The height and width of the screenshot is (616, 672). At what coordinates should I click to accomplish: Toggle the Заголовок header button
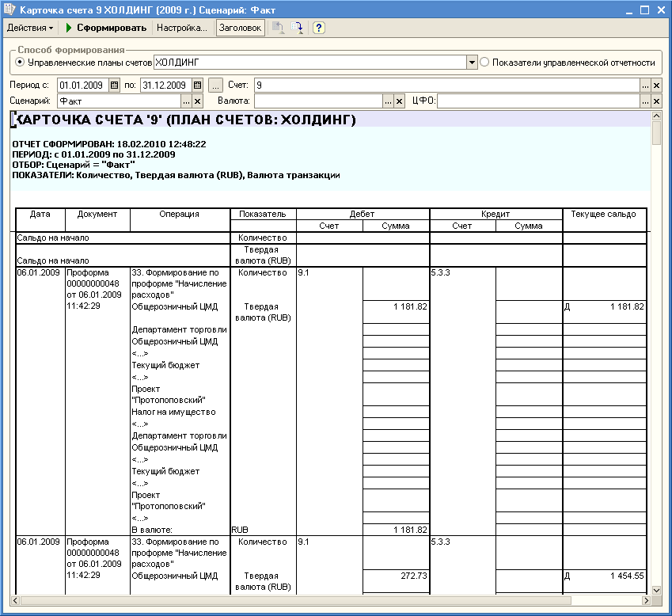(x=240, y=28)
